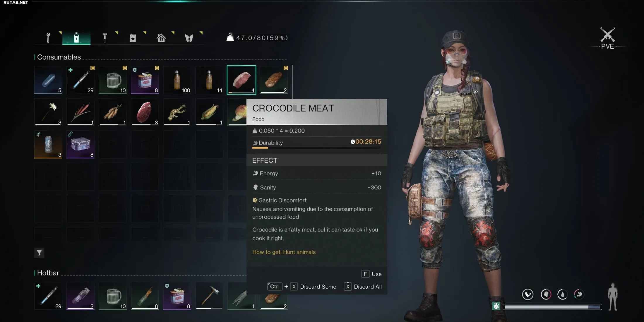Viewport: 644px width, 322px height.
Task: Switch to the house building tab
Action: tap(161, 38)
